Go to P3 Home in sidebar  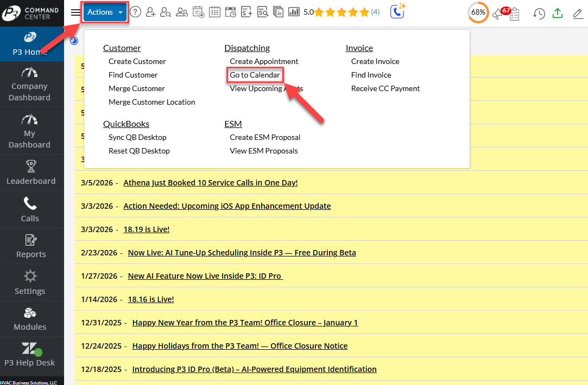32,44
